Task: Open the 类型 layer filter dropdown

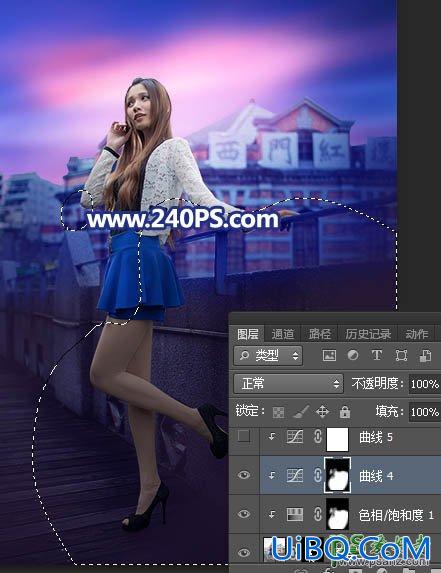Action: [268, 355]
